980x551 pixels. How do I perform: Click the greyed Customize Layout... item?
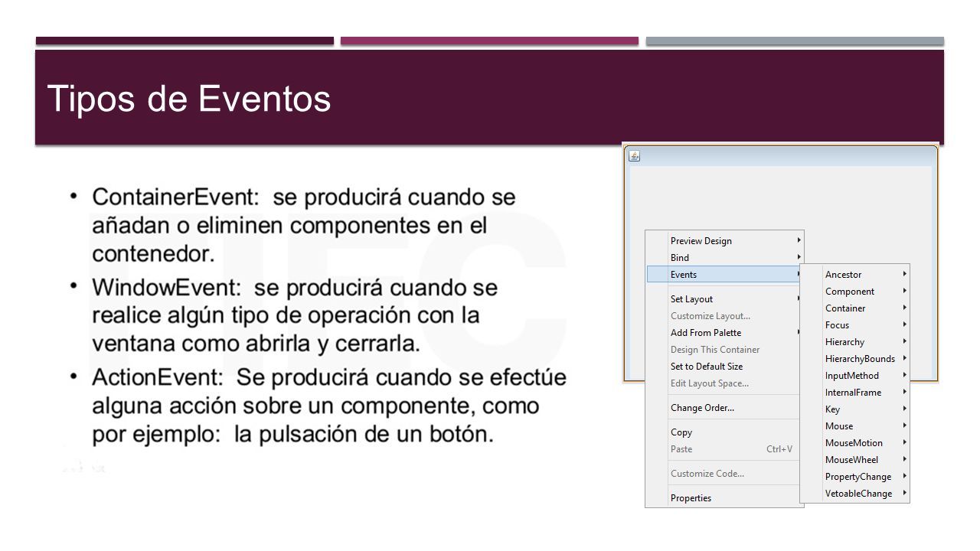(724, 315)
